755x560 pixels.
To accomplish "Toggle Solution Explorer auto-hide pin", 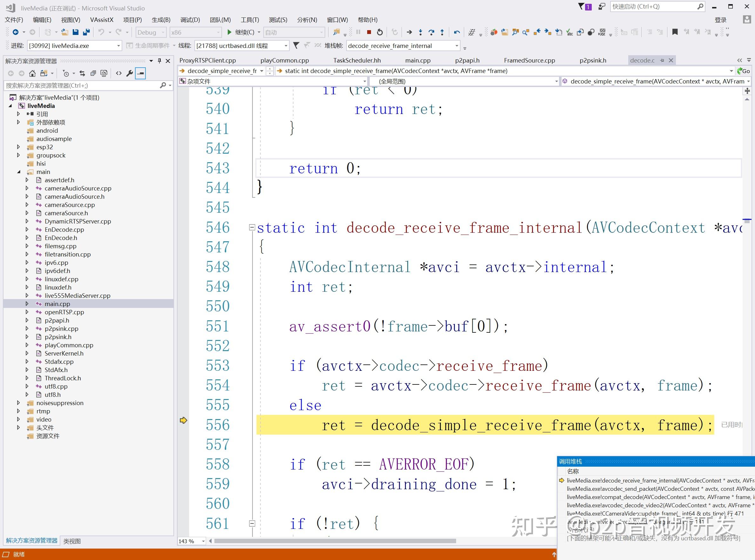I will (x=159, y=61).
